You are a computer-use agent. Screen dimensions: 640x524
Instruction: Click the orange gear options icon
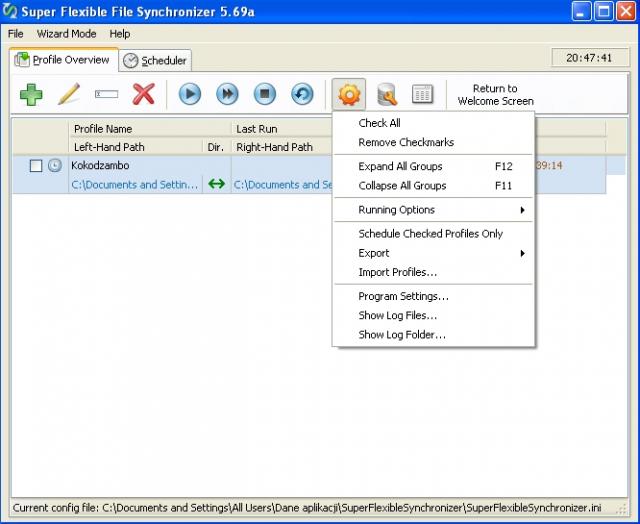tap(349, 94)
